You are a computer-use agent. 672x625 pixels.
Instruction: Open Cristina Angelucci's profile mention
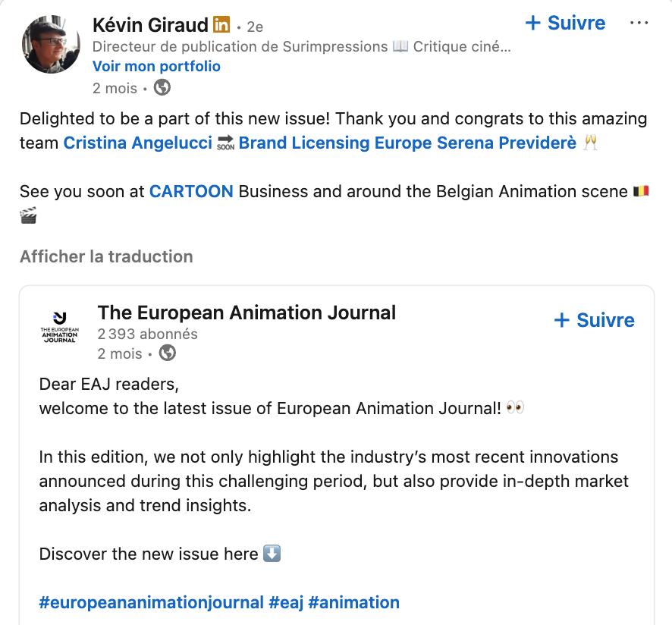(138, 143)
